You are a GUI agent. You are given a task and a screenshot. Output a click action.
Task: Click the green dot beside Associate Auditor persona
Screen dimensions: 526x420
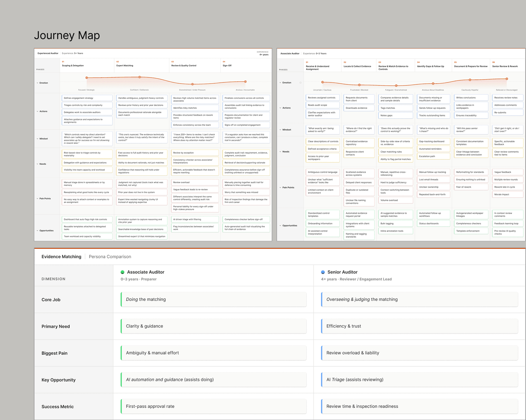tap(123, 272)
